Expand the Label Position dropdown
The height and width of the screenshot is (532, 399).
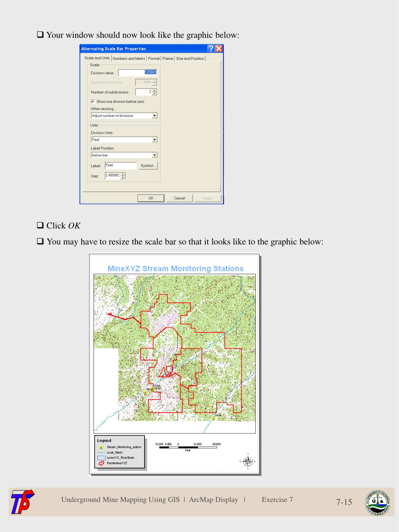click(155, 155)
